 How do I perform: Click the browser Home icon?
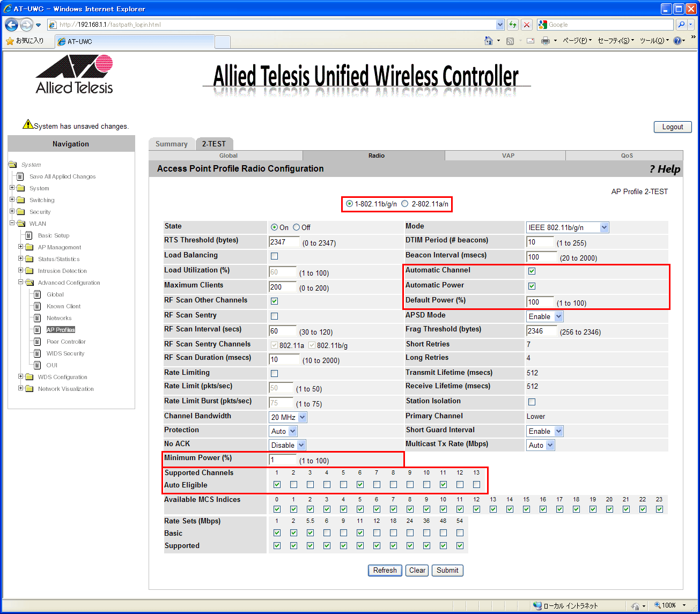point(488,41)
